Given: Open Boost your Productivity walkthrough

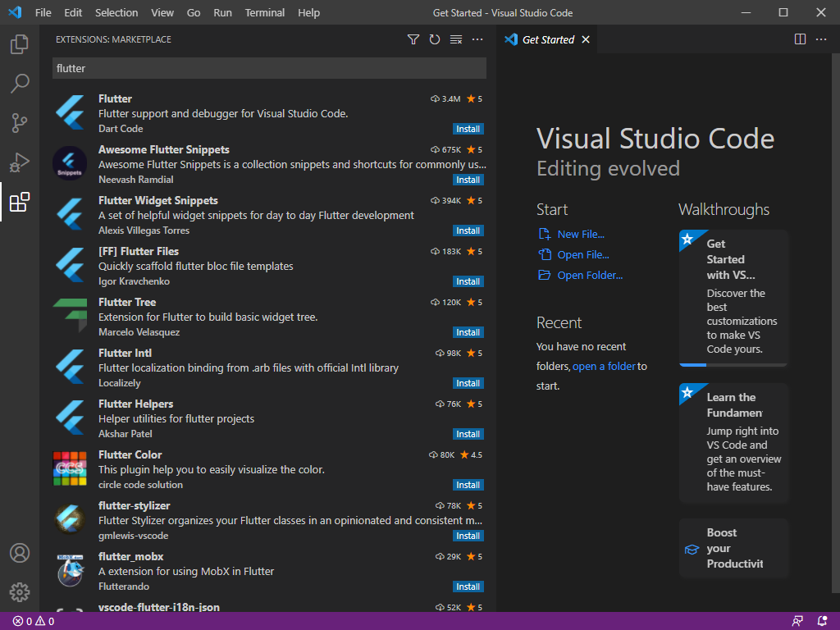Looking at the screenshot, I should tap(733, 548).
